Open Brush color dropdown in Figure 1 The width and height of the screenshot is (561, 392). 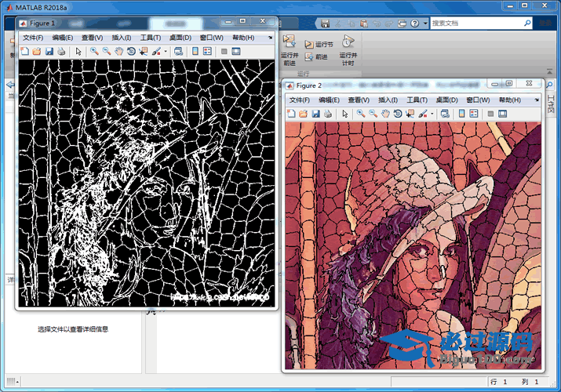pyautogui.click(x=166, y=52)
